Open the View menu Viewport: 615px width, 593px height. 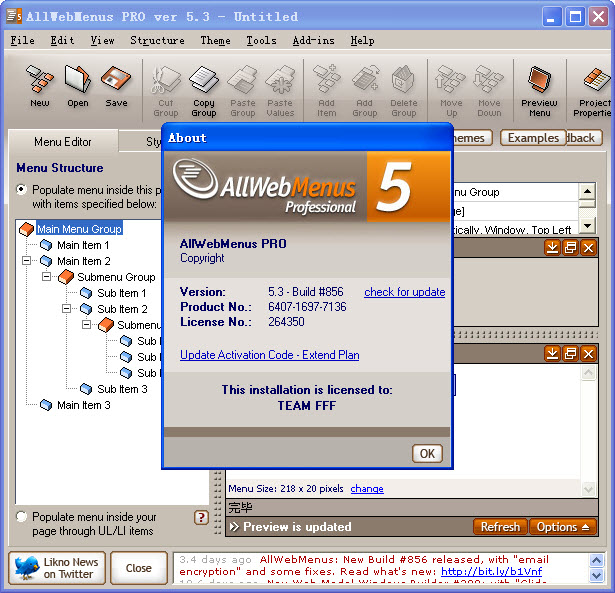(x=102, y=40)
